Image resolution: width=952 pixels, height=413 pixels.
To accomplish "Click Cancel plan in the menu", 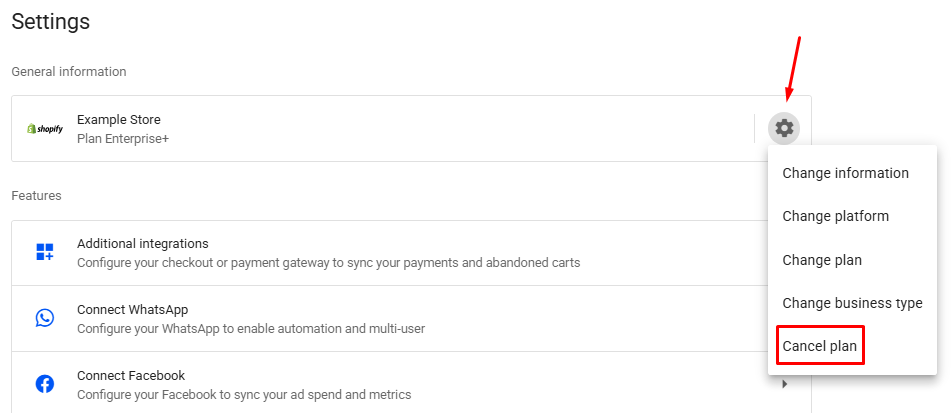I will point(819,346).
